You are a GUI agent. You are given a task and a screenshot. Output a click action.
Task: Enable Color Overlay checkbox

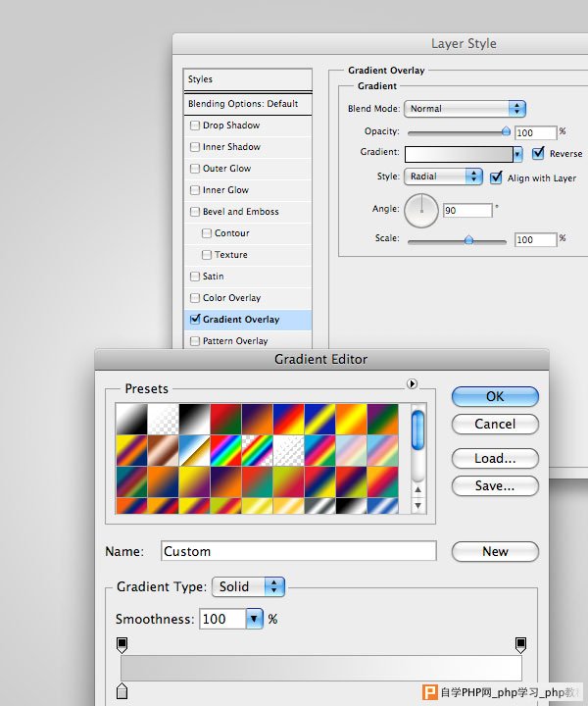click(195, 298)
